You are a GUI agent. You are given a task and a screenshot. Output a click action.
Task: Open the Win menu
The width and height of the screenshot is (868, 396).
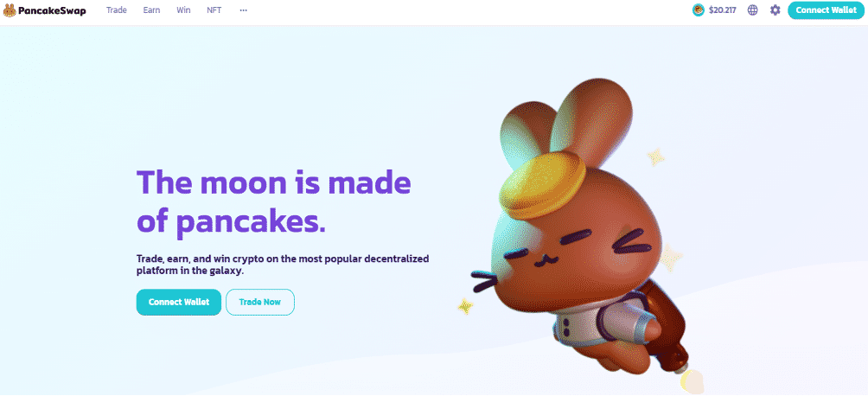(183, 10)
